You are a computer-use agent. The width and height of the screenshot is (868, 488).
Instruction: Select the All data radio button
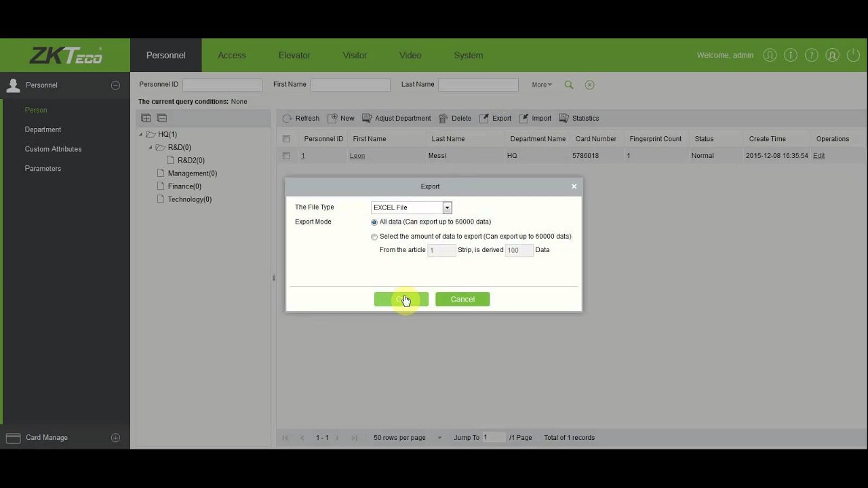pos(374,222)
